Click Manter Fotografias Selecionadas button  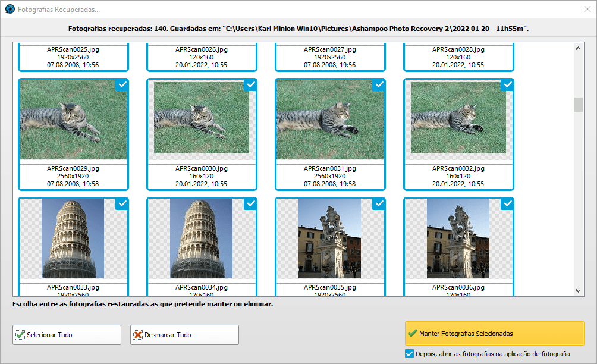[494, 334]
